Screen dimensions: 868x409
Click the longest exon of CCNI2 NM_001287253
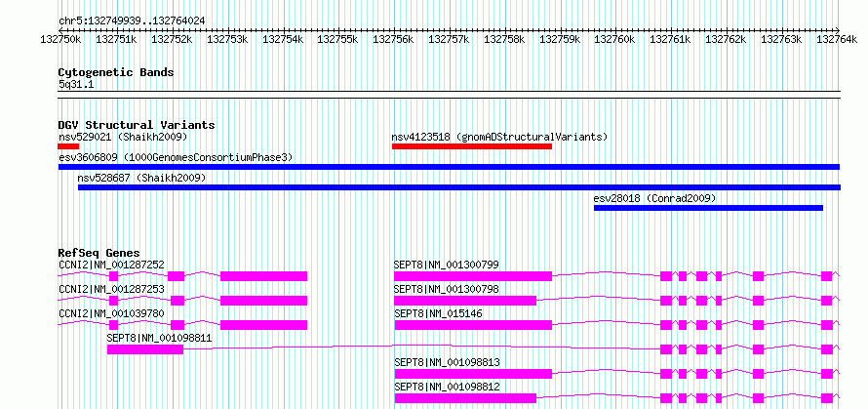[x=263, y=301]
